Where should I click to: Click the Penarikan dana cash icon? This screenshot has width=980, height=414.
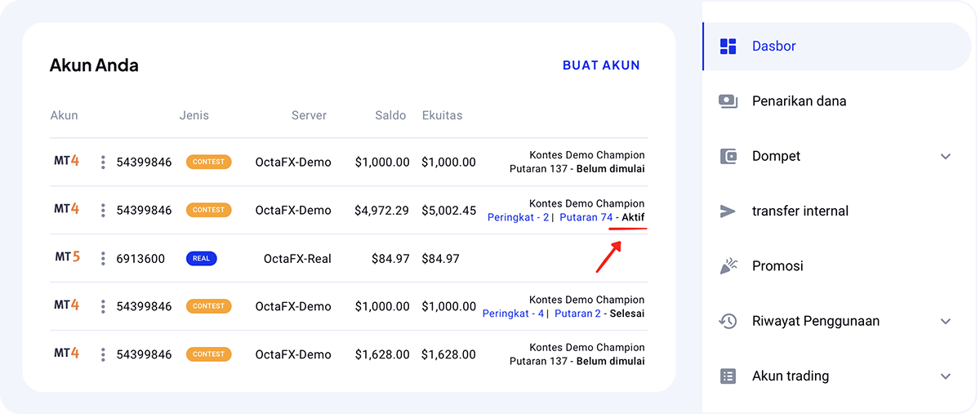click(728, 101)
